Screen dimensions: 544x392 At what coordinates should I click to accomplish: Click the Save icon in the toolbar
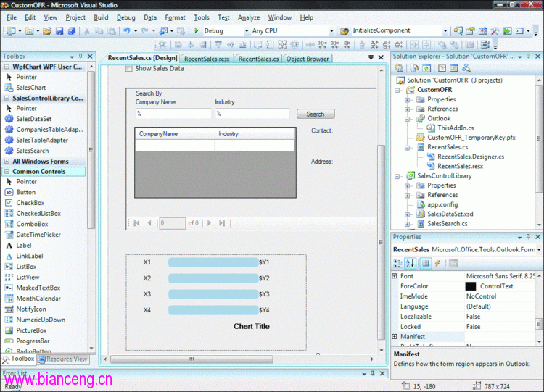(x=59, y=31)
